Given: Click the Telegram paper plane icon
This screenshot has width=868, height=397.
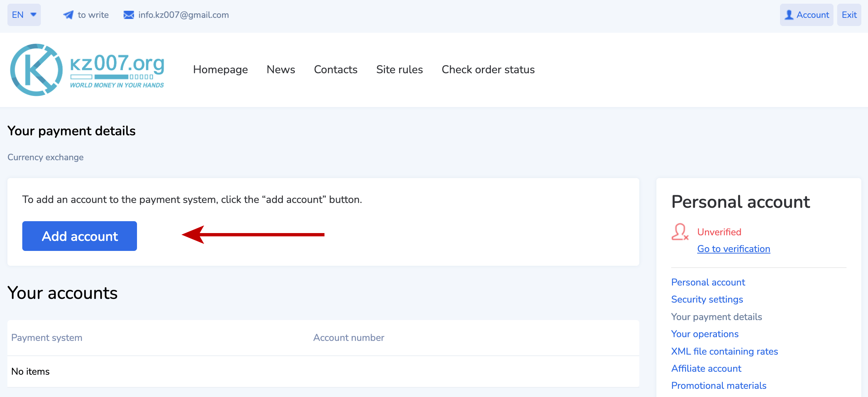Looking at the screenshot, I should (68, 15).
